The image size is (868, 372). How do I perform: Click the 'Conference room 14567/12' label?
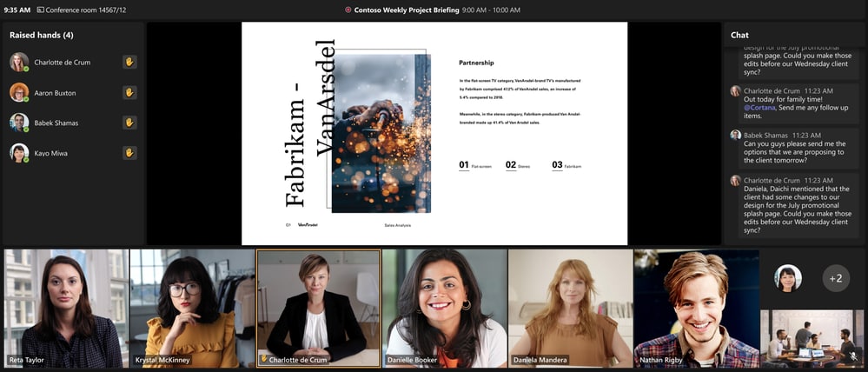(x=86, y=10)
